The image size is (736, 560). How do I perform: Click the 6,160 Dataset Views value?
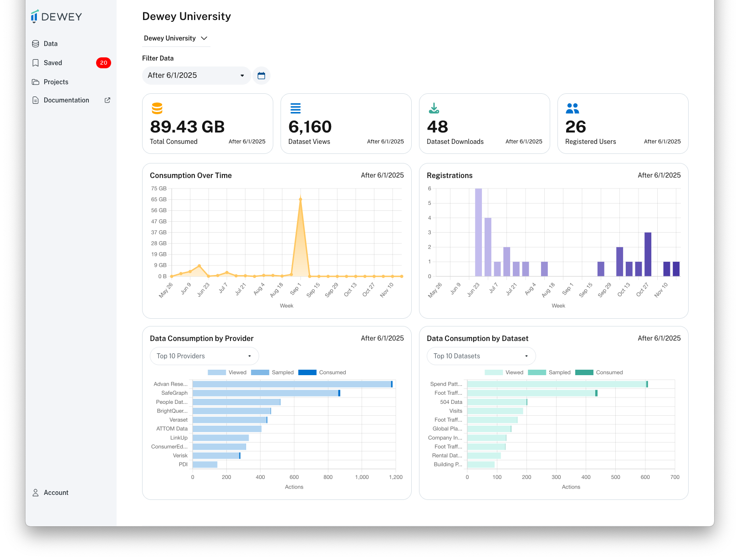click(310, 127)
